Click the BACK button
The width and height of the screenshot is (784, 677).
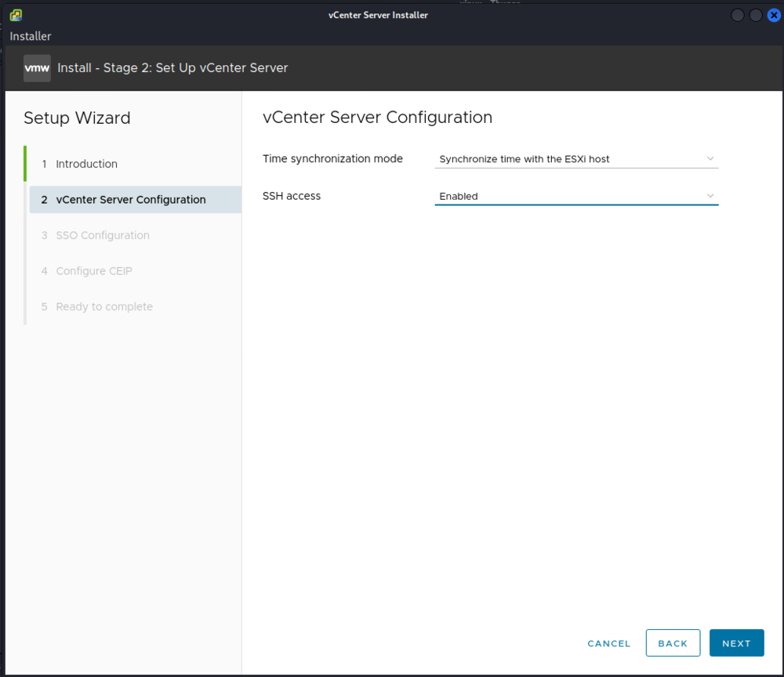(x=673, y=643)
